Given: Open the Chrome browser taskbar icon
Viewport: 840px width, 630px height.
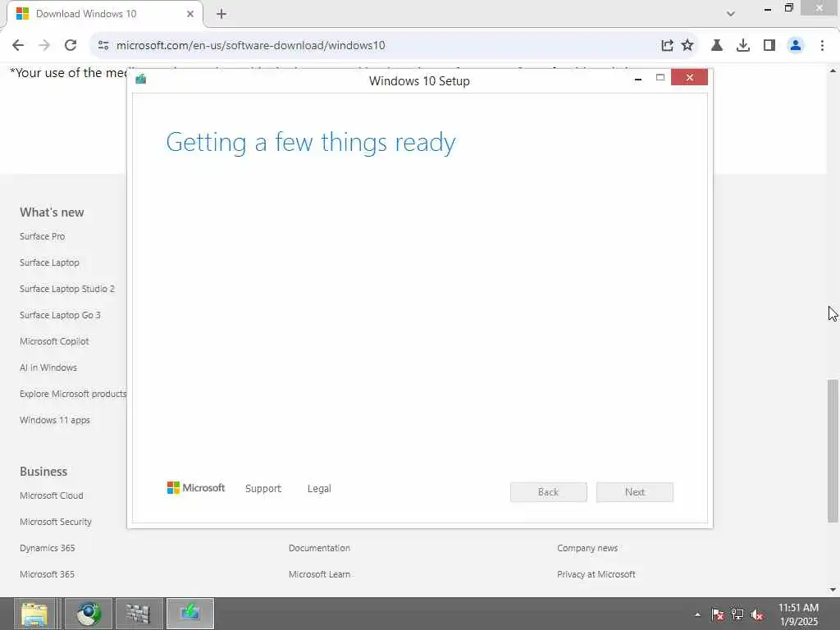Looking at the screenshot, I should 89,614.
